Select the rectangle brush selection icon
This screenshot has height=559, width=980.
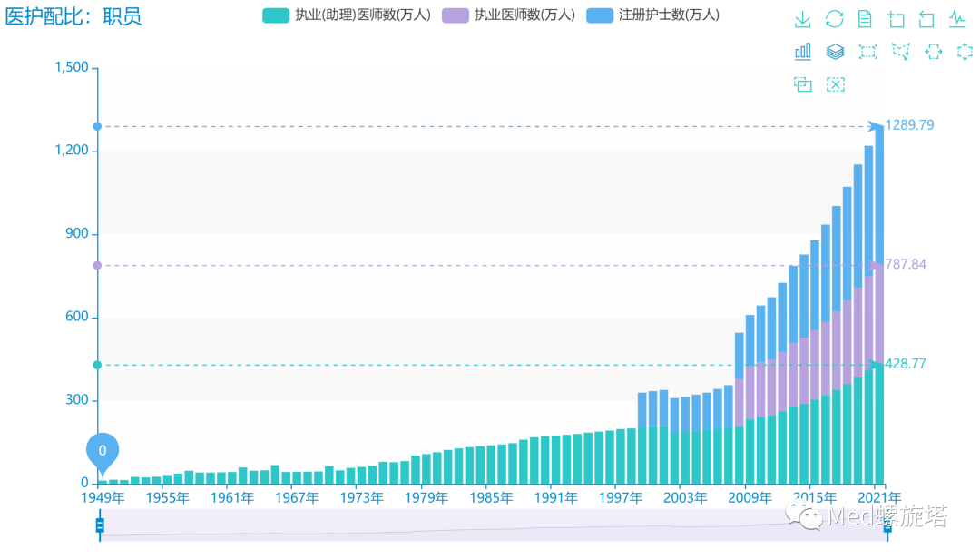pos(867,52)
